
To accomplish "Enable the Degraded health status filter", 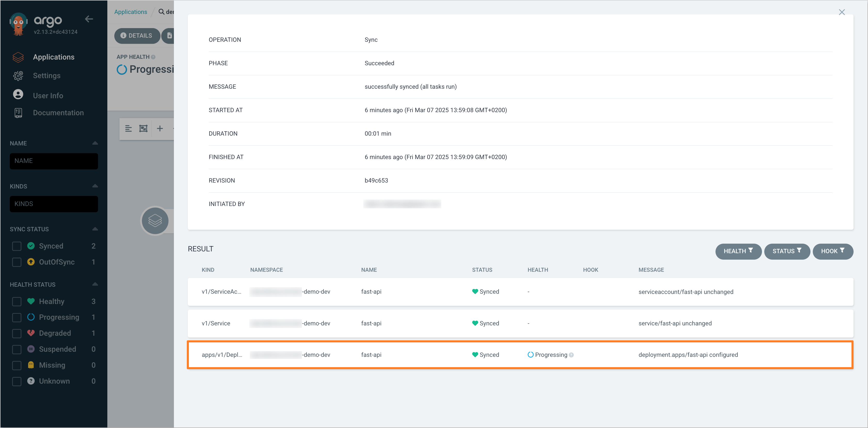I will pyautogui.click(x=17, y=333).
